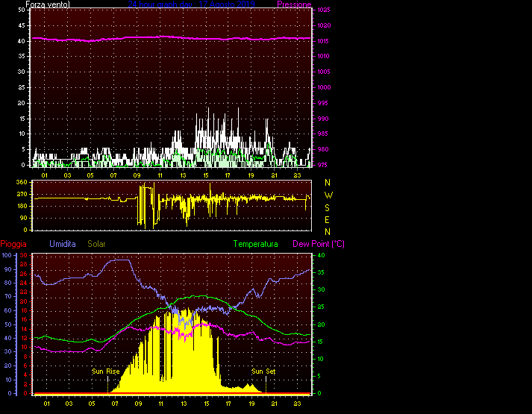
Task: Click the 24 hour graph date title
Action: [x=191, y=4]
